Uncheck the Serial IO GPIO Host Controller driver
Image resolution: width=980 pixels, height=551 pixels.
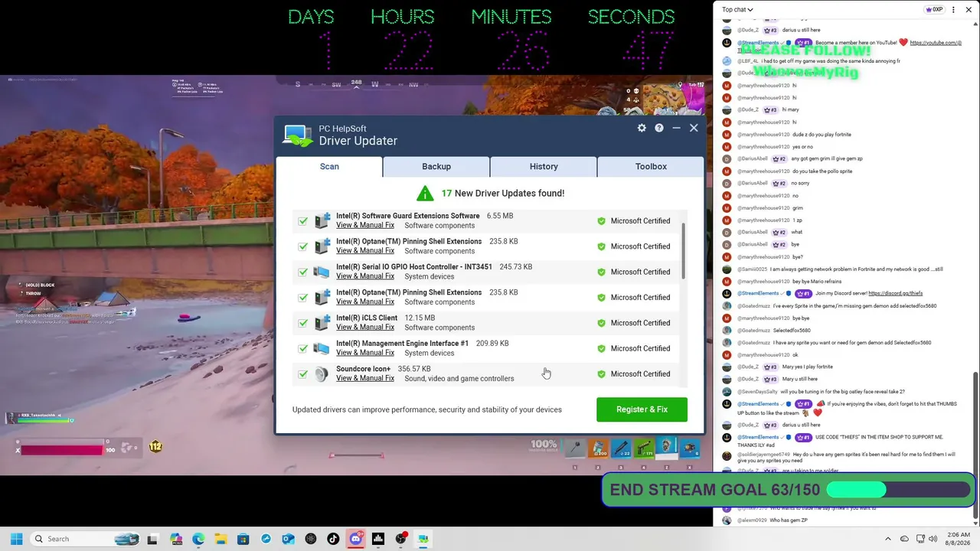tap(303, 272)
